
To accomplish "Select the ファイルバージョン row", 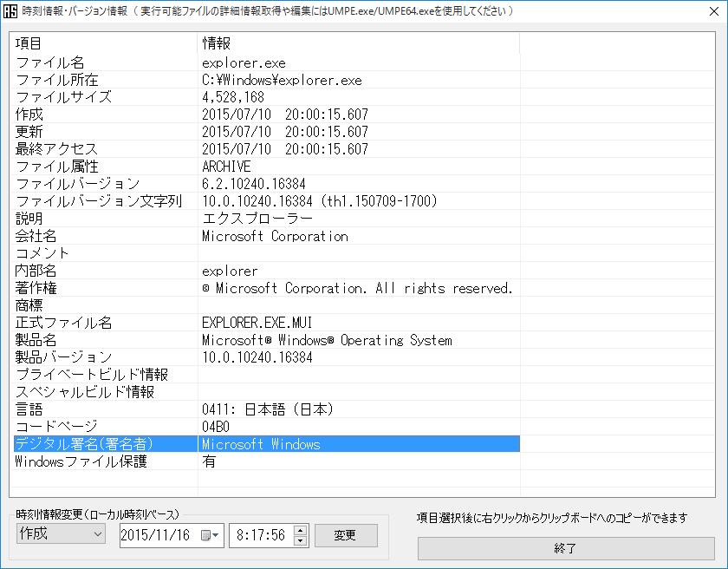I will coord(267,184).
